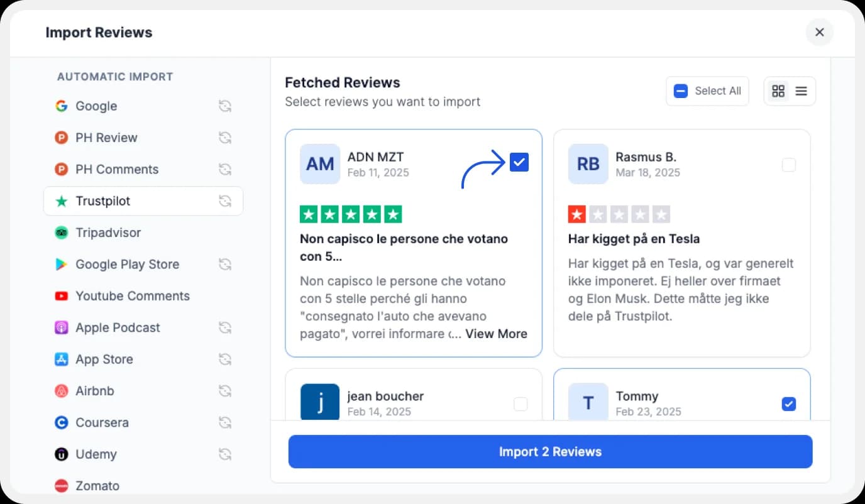
Task: Switch to grid view layout
Action: 778,90
